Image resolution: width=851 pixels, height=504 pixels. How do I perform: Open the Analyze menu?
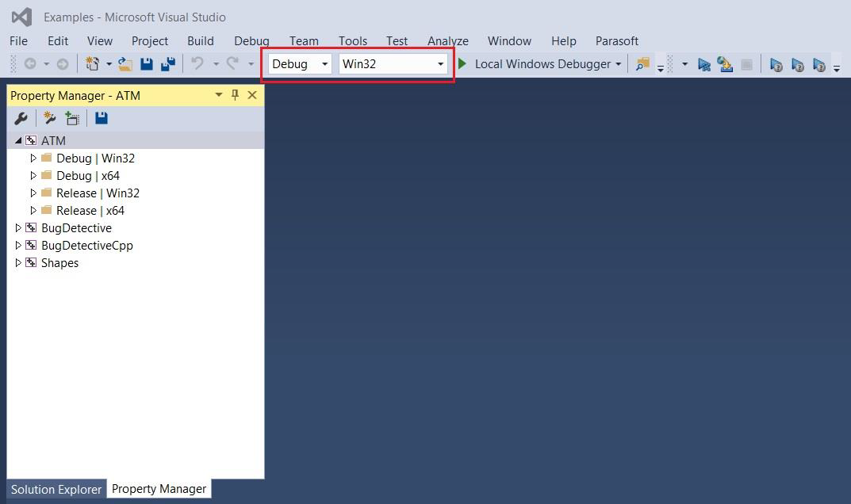pos(448,41)
